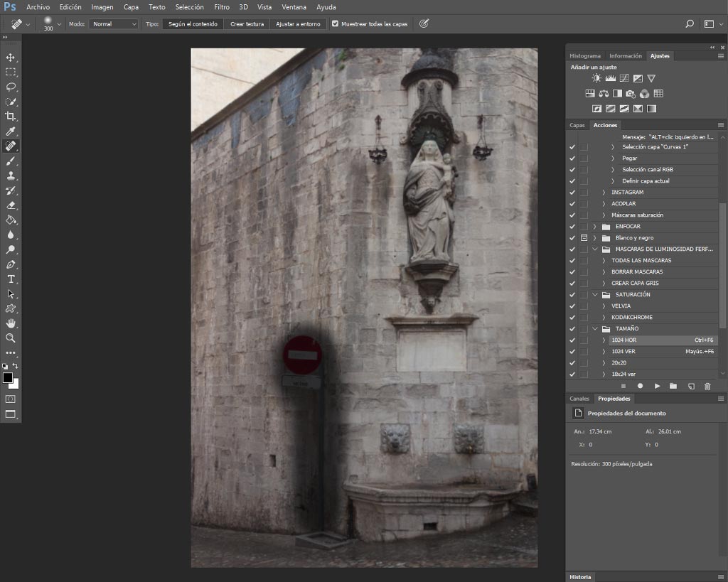This screenshot has width=728, height=582.
Task: Select the Quick Selection tool
Action: [x=10, y=102]
